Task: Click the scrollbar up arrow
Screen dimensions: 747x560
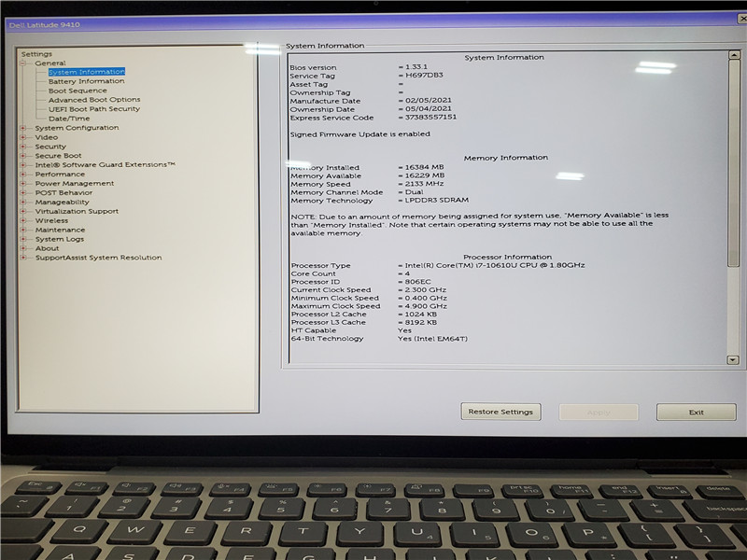Action: coord(734,55)
